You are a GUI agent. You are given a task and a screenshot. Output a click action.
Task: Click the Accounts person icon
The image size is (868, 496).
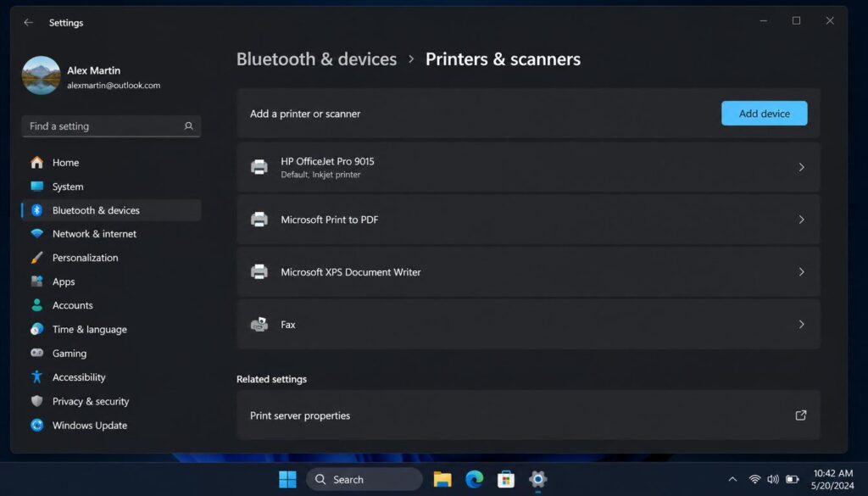(37, 305)
